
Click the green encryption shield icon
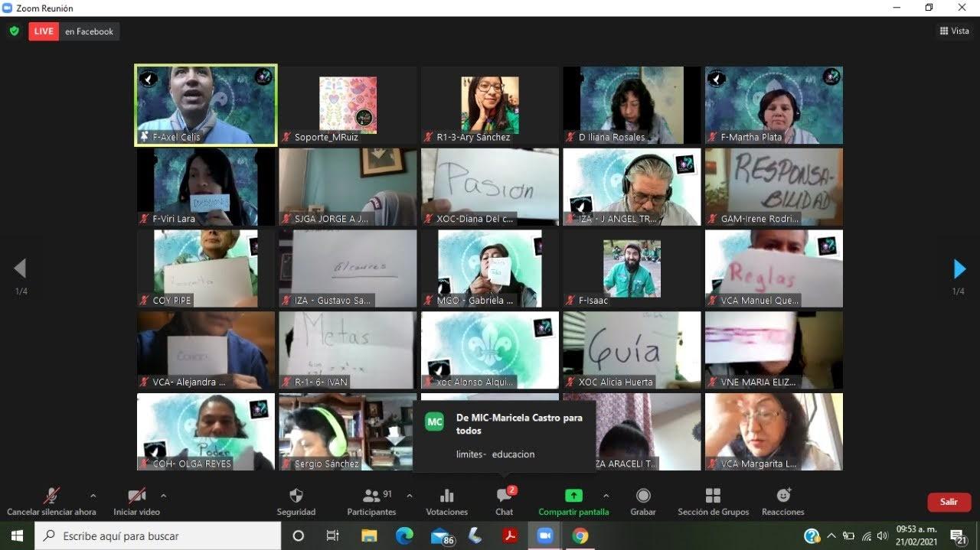14,31
